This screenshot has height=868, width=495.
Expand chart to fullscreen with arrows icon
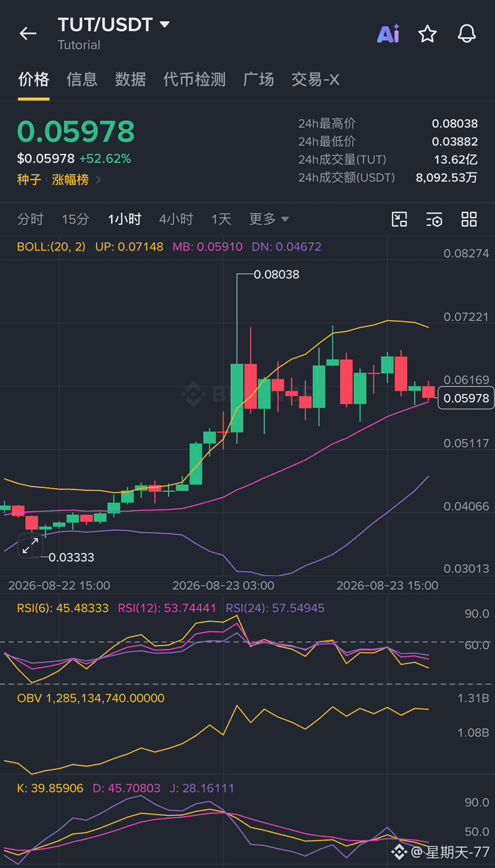tap(30, 546)
